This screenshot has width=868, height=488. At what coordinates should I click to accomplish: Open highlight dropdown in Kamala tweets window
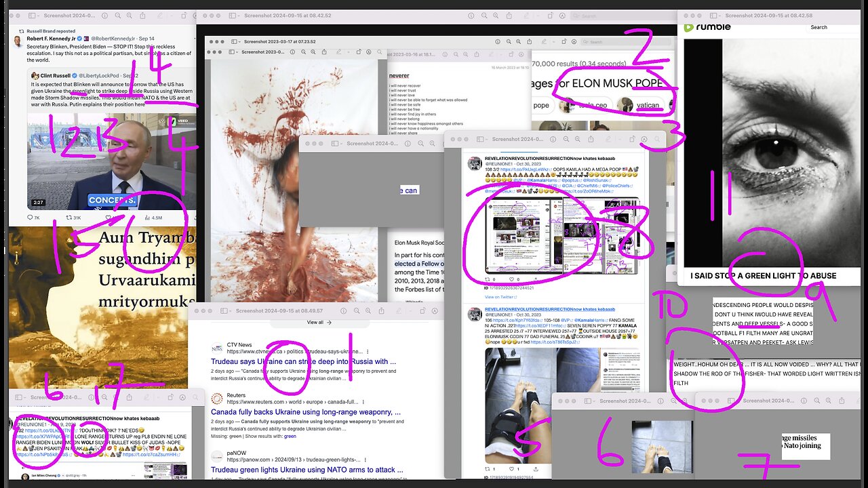point(620,139)
